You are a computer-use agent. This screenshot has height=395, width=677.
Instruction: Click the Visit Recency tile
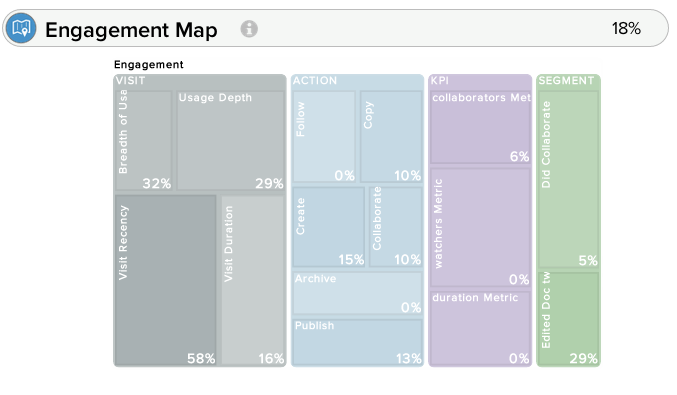(166, 280)
